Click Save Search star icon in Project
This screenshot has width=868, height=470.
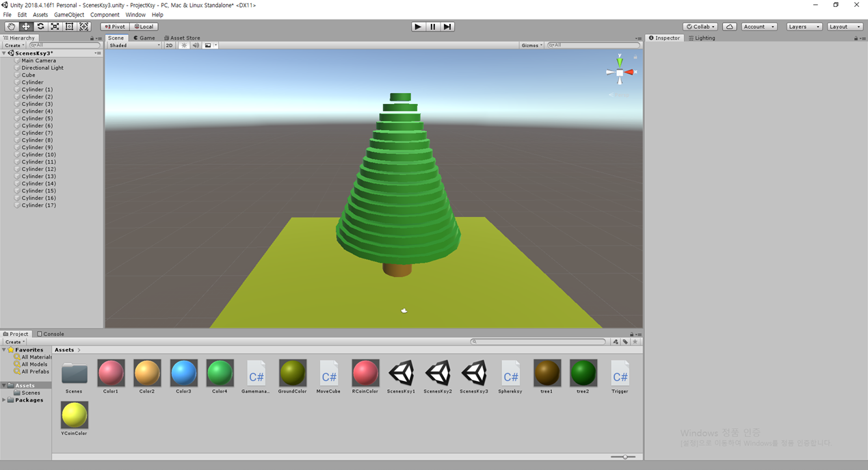coord(635,341)
